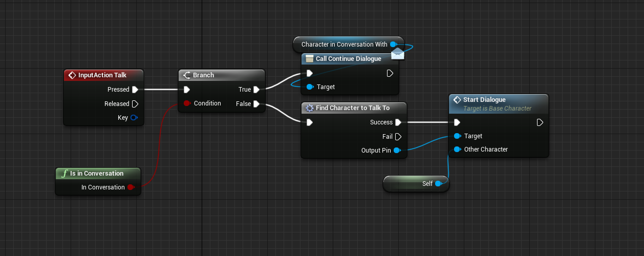Select the Self reference node
The width and height of the screenshot is (644, 256).
click(x=416, y=184)
